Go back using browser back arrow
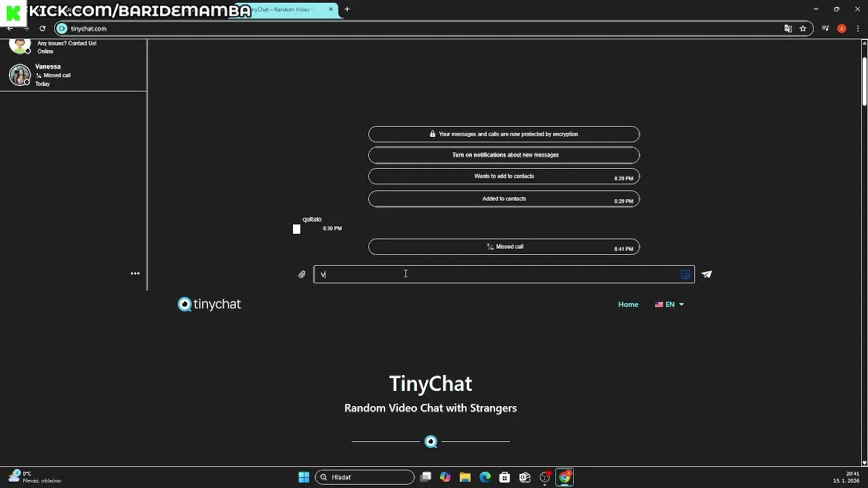 pos(9,28)
